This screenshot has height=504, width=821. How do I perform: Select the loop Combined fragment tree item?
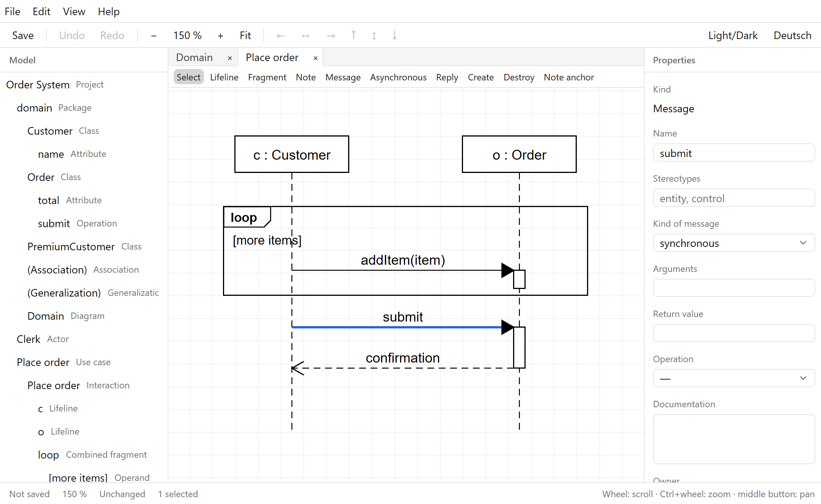(84, 455)
